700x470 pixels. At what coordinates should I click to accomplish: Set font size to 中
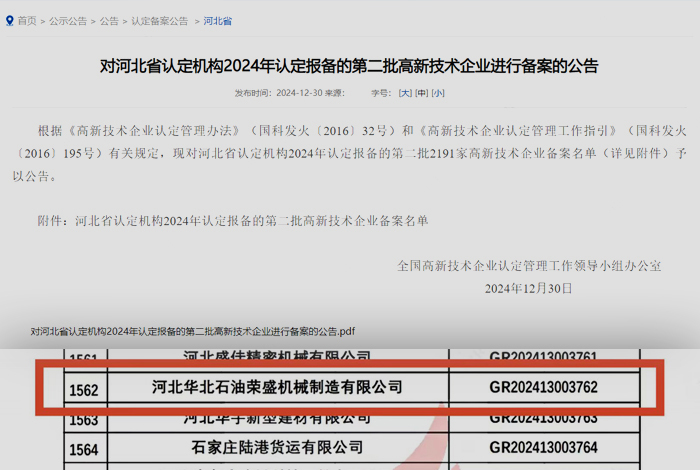tap(422, 93)
